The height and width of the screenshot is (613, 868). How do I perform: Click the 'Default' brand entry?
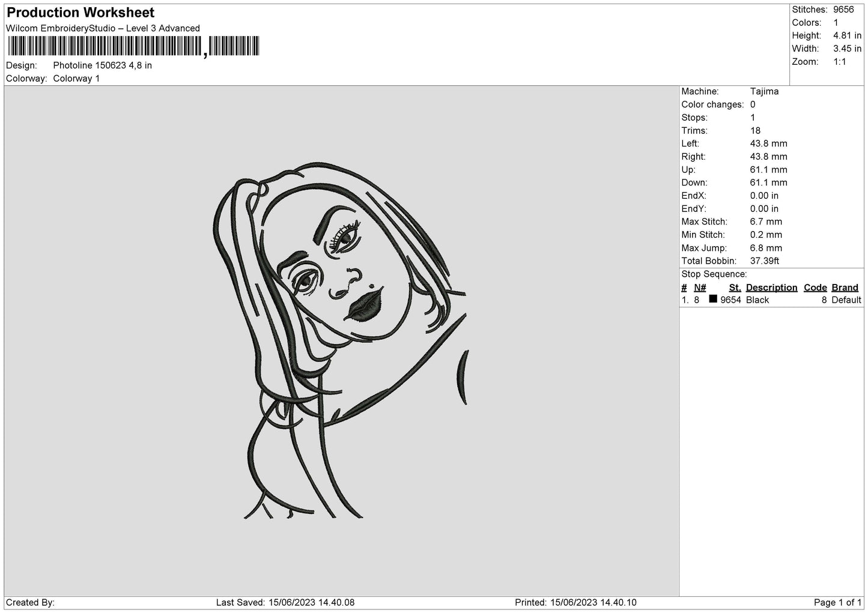pyautogui.click(x=846, y=300)
